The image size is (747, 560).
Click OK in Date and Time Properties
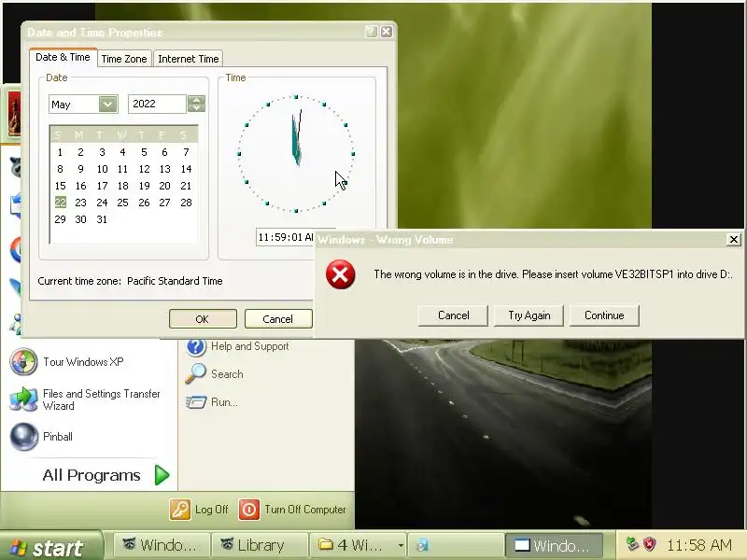203,319
